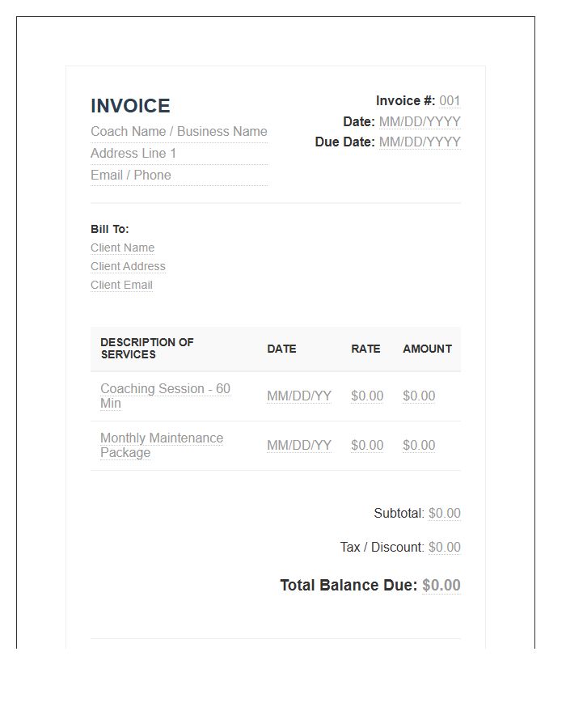This screenshot has width=566, height=728.
Task: Edit the rate in Monthly Maintenance row
Action: [367, 445]
